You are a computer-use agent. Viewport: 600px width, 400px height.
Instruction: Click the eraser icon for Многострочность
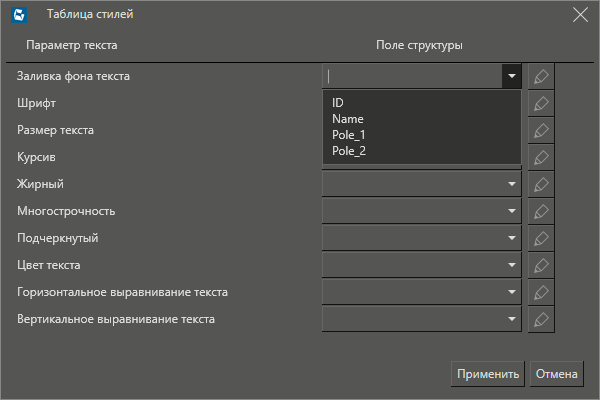(x=541, y=211)
